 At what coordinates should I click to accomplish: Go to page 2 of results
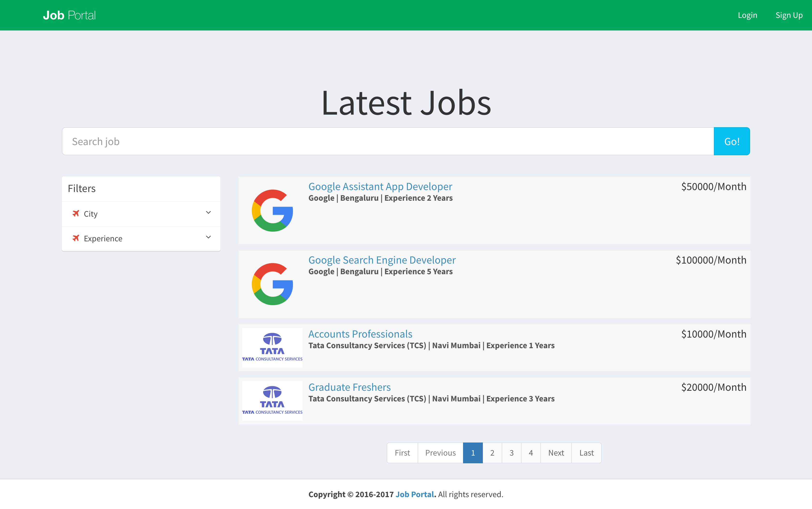492,453
